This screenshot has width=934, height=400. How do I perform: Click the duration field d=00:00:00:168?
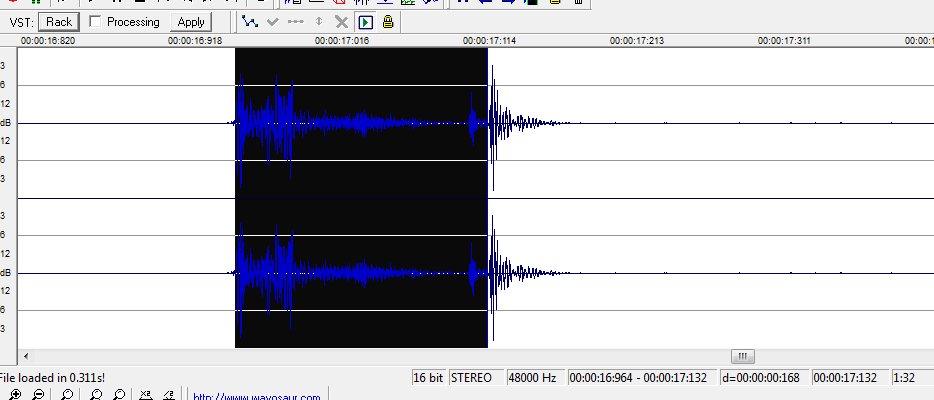click(765, 377)
